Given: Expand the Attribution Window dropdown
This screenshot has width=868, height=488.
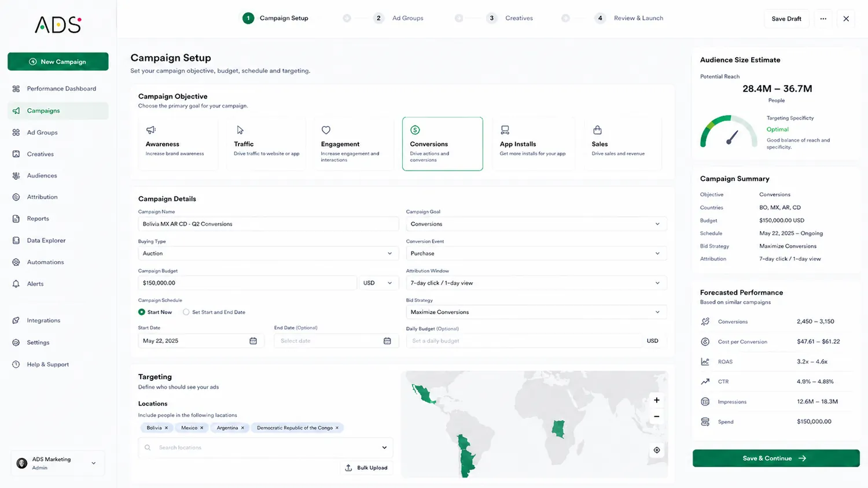Looking at the screenshot, I should click(536, 283).
